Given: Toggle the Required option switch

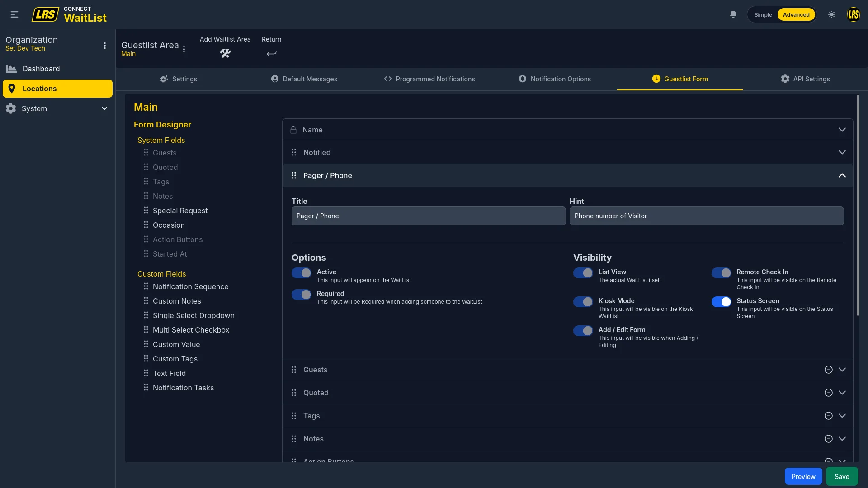Looking at the screenshot, I should pyautogui.click(x=302, y=295).
